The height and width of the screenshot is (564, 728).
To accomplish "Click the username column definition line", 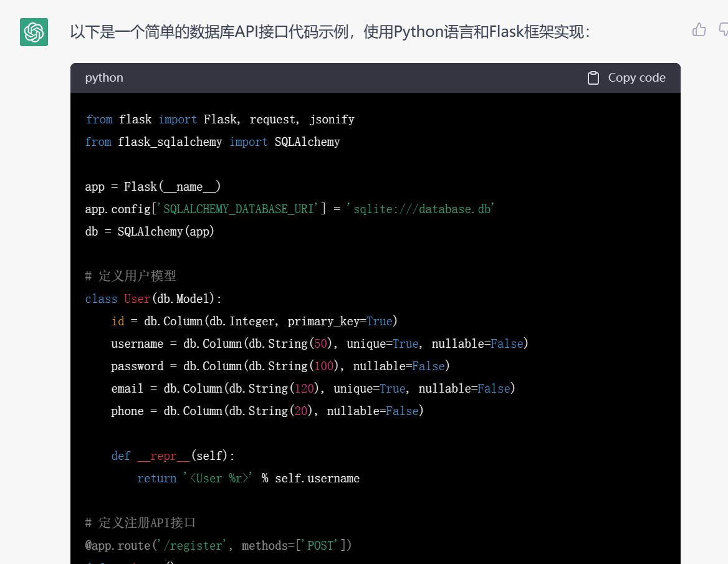I will tap(319, 344).
